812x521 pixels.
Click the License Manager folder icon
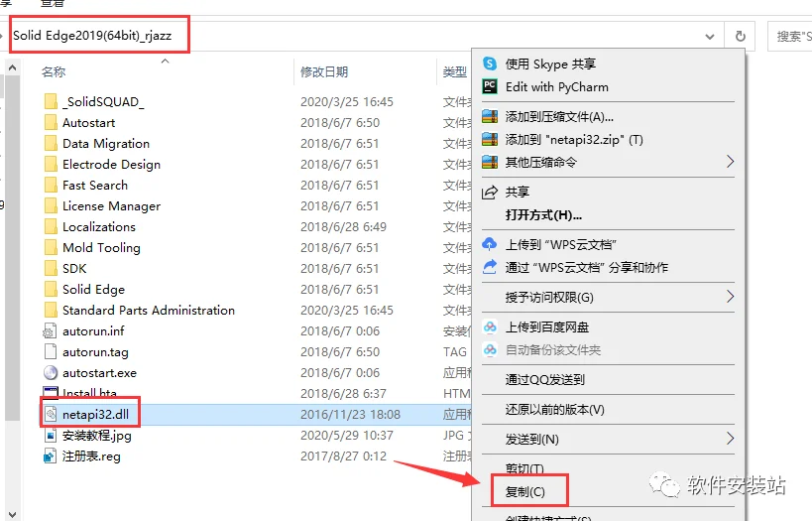pyautogui.click(x=51, y=205)
